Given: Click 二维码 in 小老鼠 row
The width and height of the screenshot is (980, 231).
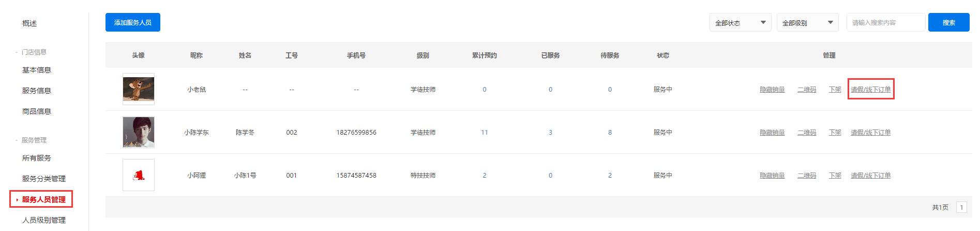Looking at the screenshot, I should pyautogui.click(x=807, y=90).
